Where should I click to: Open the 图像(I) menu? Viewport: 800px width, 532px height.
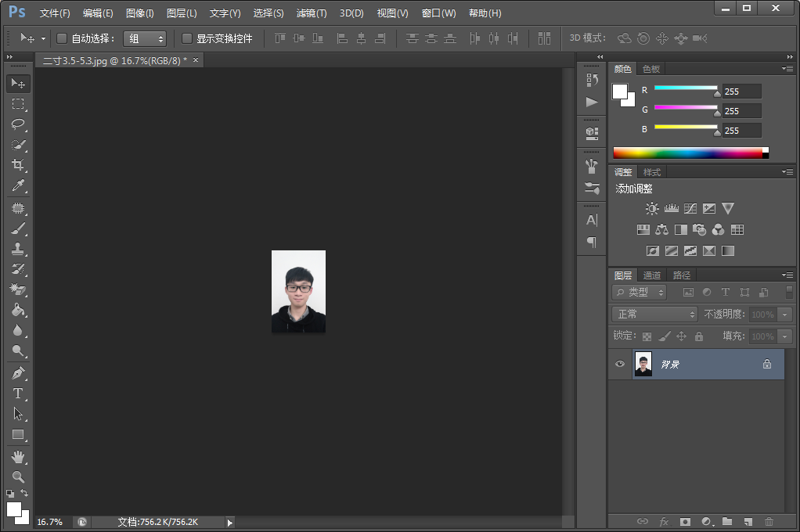click(140, 13)
